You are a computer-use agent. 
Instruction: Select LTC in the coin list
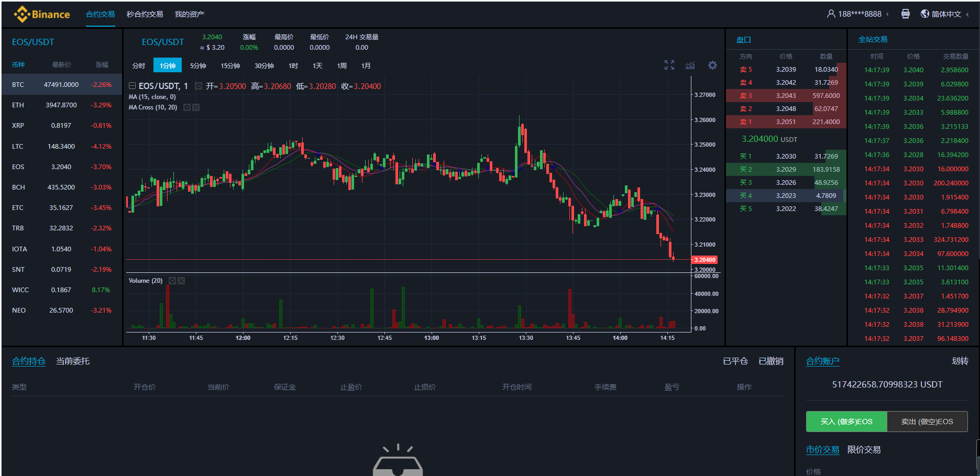(62, 146)
